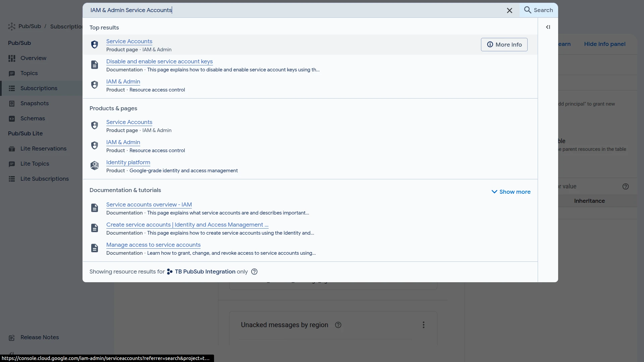Click shield icon beside Products & pages Service Accounts
Viewport: 644px width, 362px height.
click(95, 125)
